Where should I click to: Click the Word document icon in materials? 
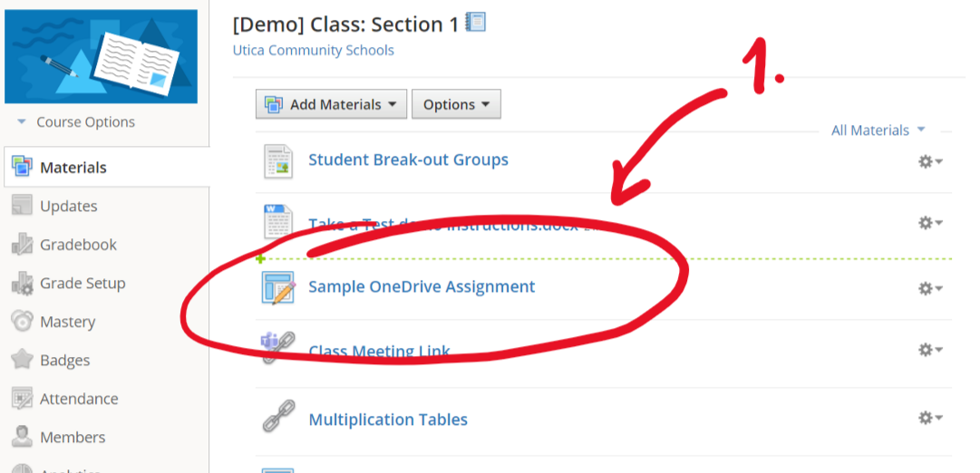(x=277, y=222)
